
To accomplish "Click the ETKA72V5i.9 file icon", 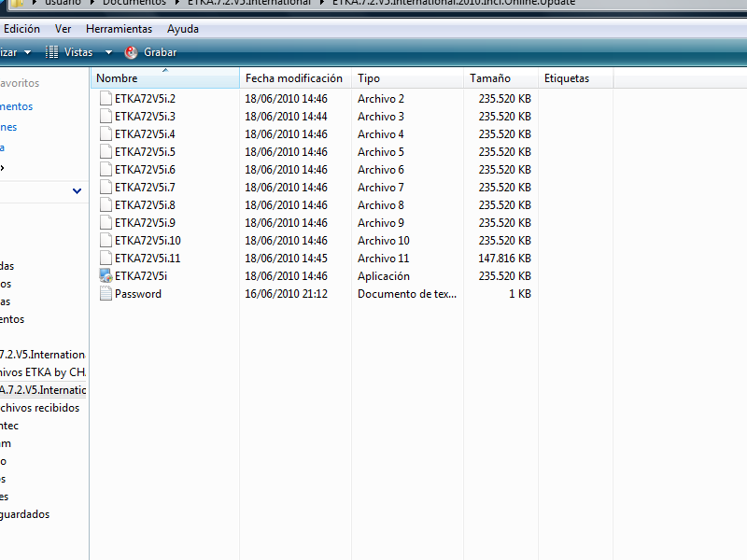I will tap(106, 223).
